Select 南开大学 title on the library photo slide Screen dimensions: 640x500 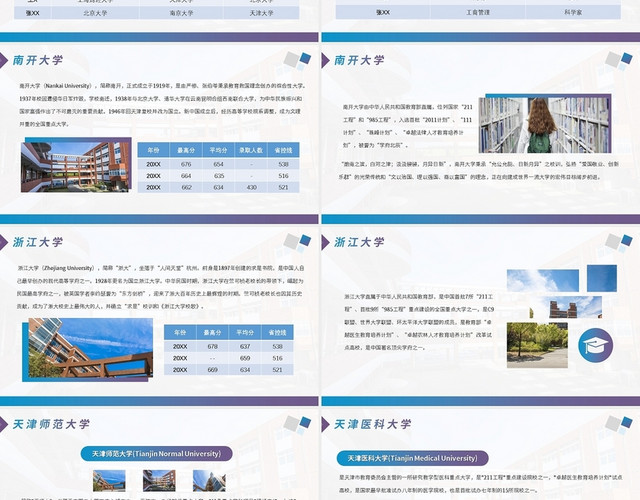click(359, 60)
